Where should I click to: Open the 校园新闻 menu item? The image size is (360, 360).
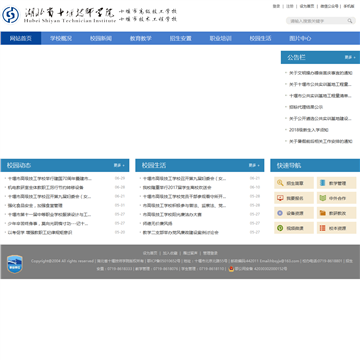coord(101,38)
